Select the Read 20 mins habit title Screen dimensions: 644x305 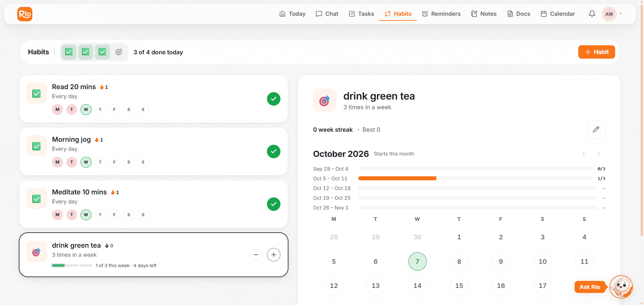click(x=74, y=87)
